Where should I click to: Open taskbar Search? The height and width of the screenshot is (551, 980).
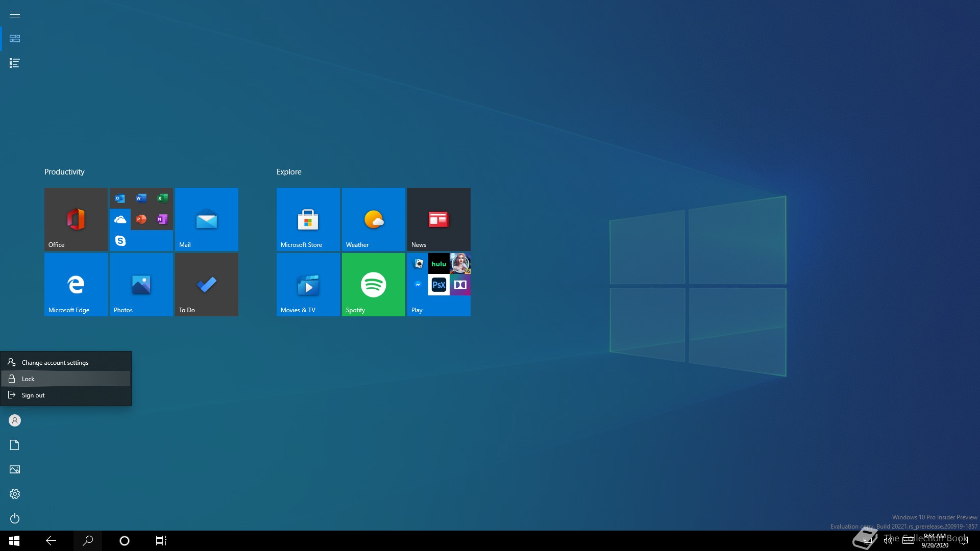[x=88, y=541]
